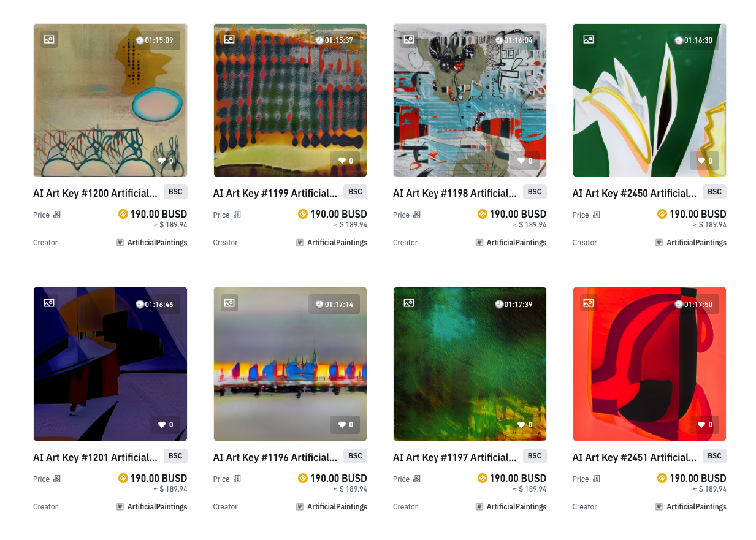This screenshot has width=756, height=540.
Task: Open ArtificialPaintings creator on #1199 card
Action: [x=337, y=243]
